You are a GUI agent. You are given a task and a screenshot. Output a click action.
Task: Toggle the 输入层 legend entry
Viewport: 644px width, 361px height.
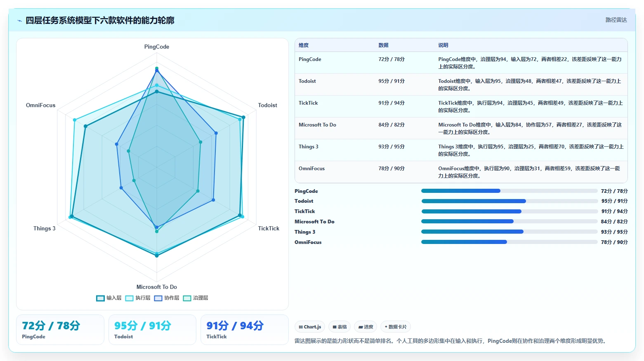click(x=109, y=298)
